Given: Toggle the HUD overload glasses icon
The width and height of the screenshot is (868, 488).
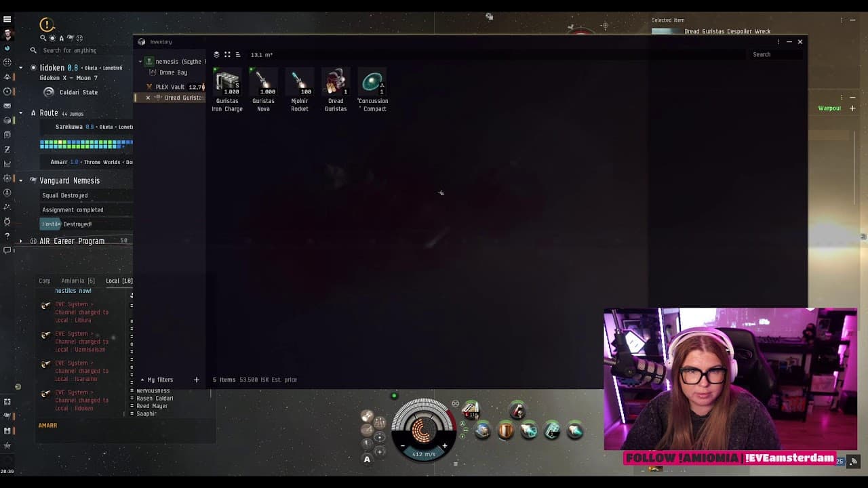Looking at the screenshot, I should tap(456, 404).
